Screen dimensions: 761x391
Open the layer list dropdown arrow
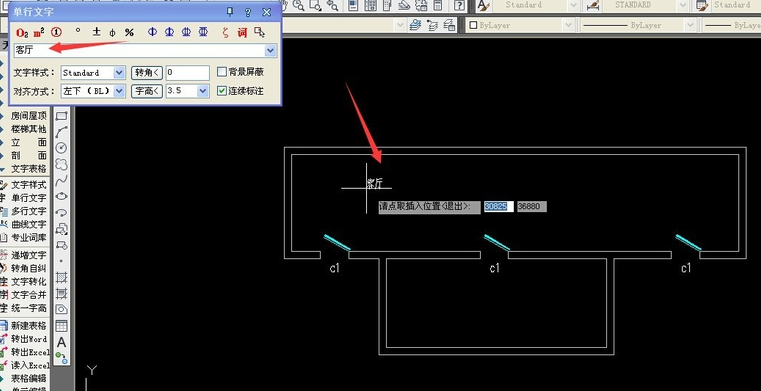click(x=400, y=25)
